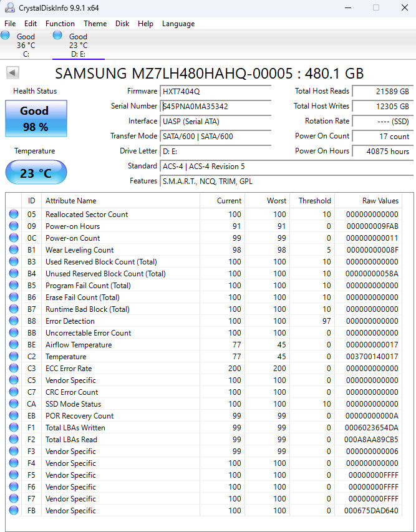This screenshot has width=416, height=532.
Task: Click Power On Count value 17 count
Action: coord(382,137)
